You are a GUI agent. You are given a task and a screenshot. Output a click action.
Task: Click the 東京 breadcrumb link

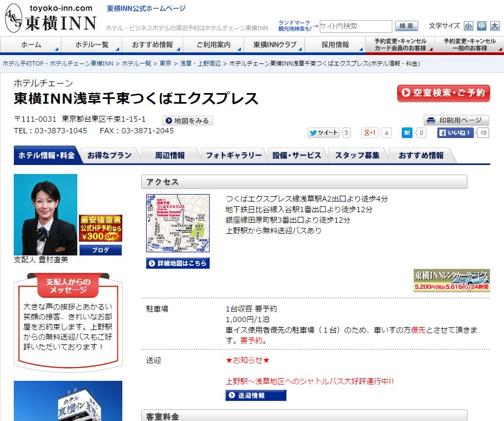click(166, 63)
